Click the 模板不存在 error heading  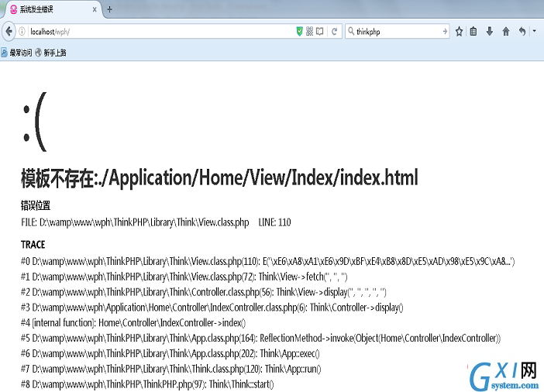tap(219, 178)
